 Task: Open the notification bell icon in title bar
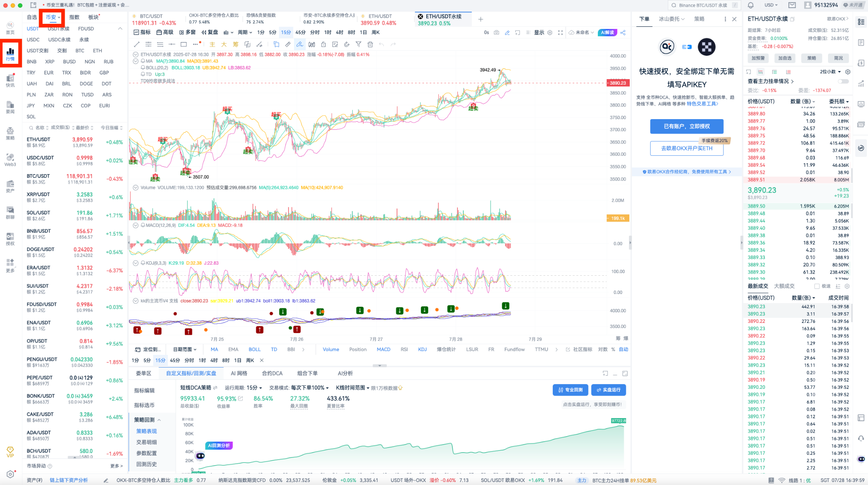[x=751, y=5]
